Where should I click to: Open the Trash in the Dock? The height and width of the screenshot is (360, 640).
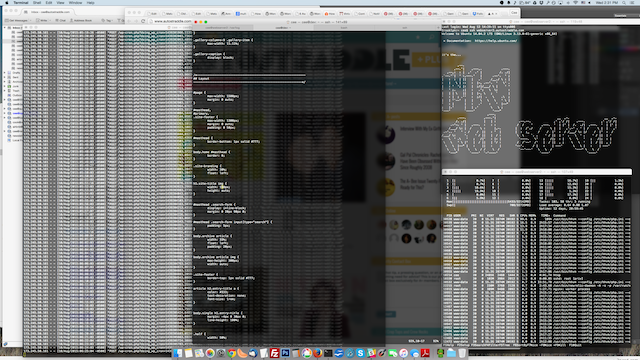(x=462, y=353)
